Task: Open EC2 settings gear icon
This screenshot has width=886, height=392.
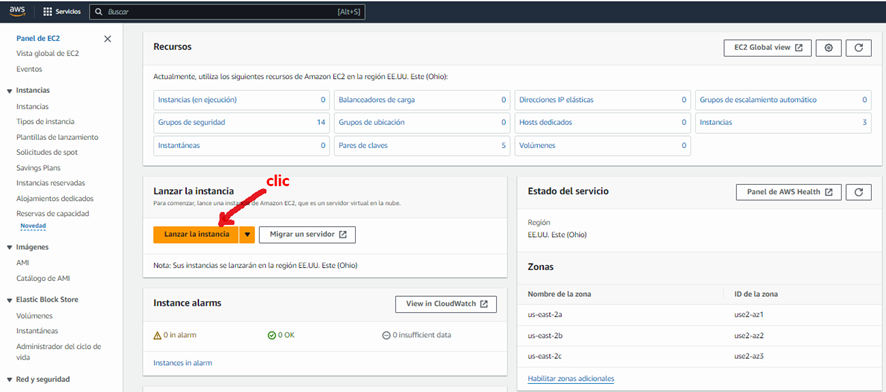Action: pyautogui.click(x=828, y=48)
